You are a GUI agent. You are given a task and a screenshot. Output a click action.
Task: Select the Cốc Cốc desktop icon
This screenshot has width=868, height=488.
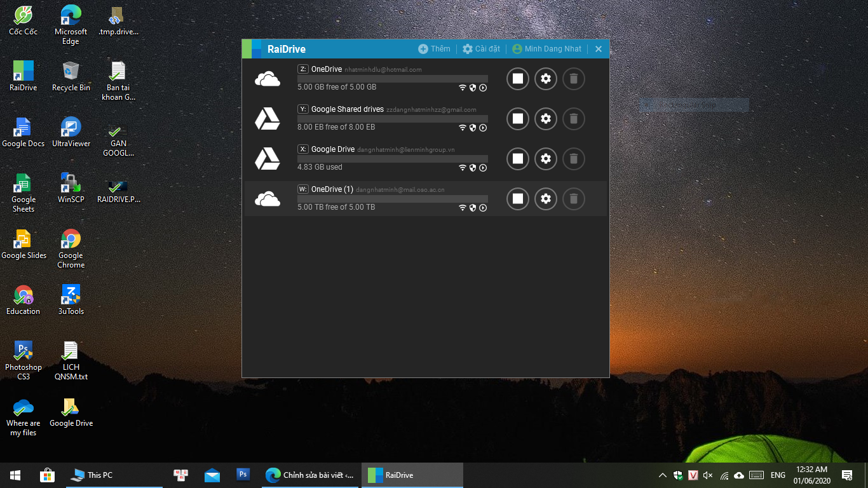tap(24, 21)
